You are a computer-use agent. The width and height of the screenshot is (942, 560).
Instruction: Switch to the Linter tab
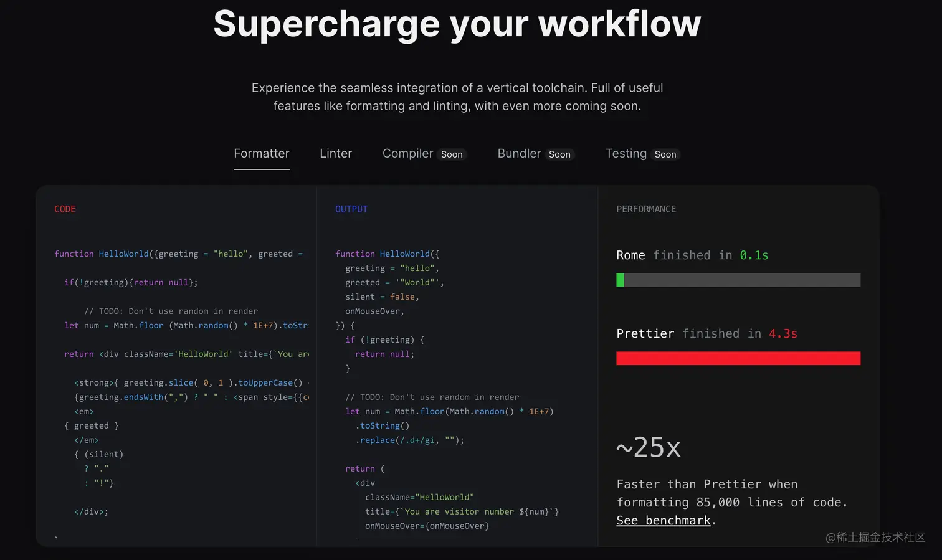(336, 153)
